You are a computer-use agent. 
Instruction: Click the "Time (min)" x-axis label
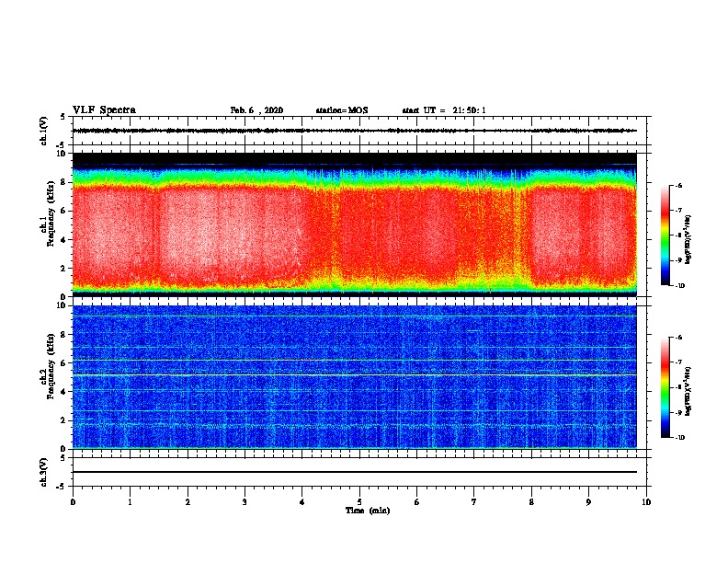[x=368, y=511]
